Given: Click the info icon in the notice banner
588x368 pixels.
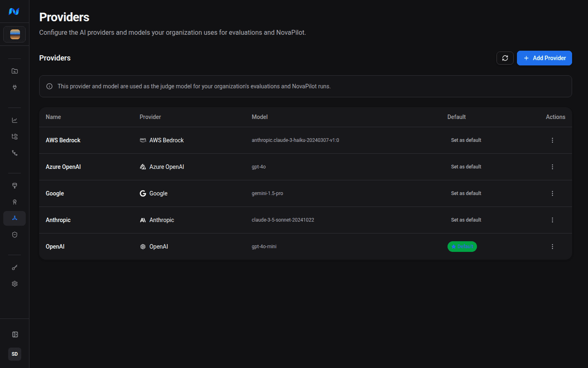Looking at the screenshot, I should [x=49, y=86].
